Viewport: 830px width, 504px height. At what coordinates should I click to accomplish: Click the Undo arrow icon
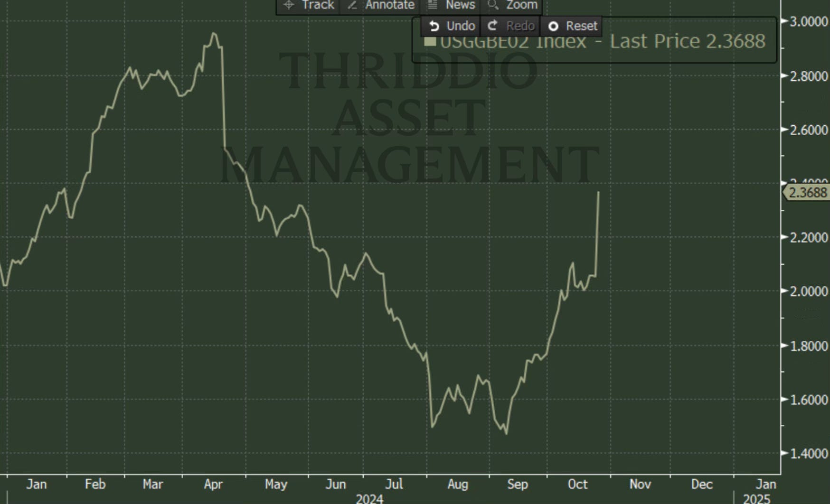434,26
